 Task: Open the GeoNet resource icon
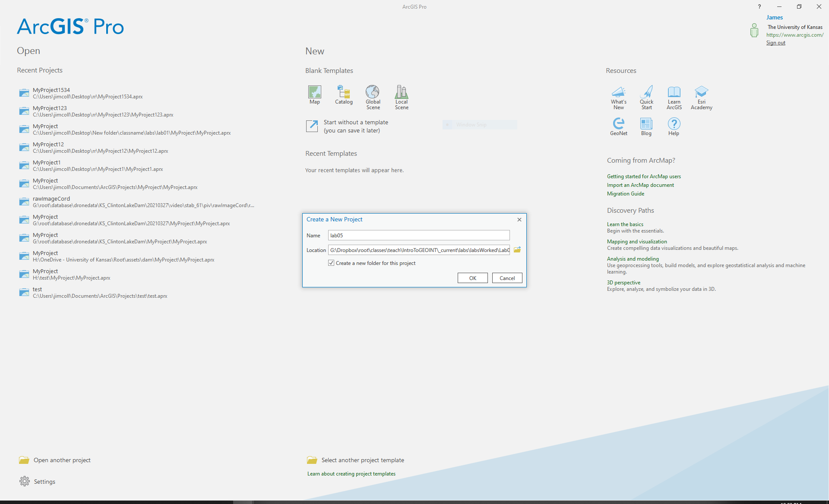[619, 123]
